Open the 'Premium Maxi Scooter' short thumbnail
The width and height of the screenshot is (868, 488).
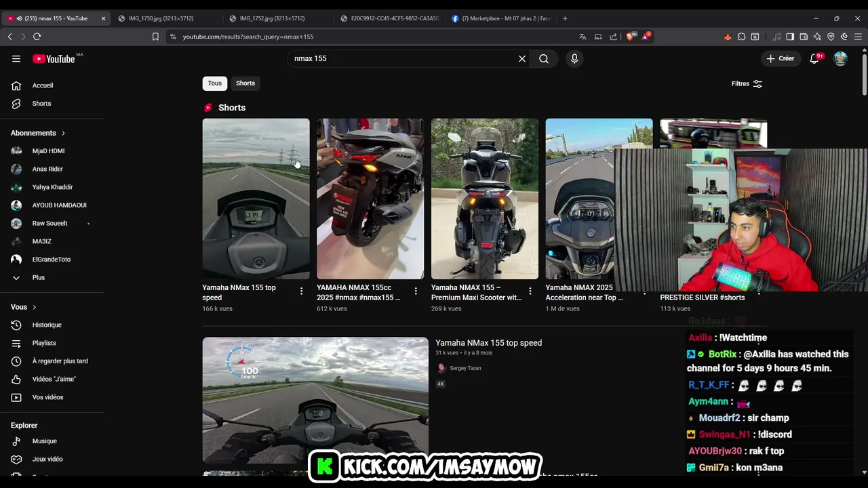485,199
